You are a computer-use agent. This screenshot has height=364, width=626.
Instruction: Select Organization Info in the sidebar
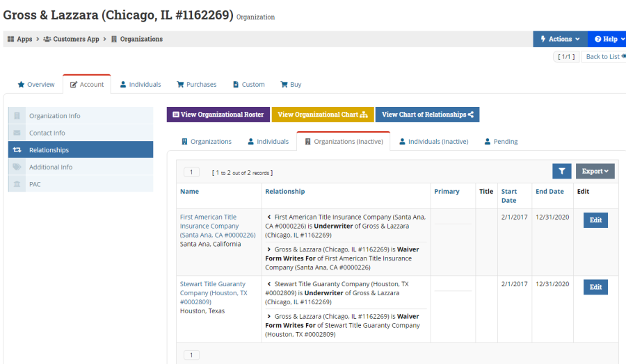81,115
